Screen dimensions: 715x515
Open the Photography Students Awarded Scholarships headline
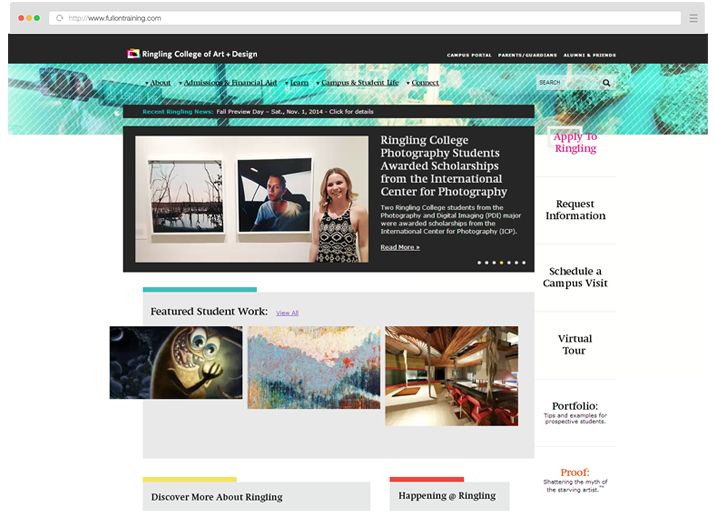tap(444, 166)
